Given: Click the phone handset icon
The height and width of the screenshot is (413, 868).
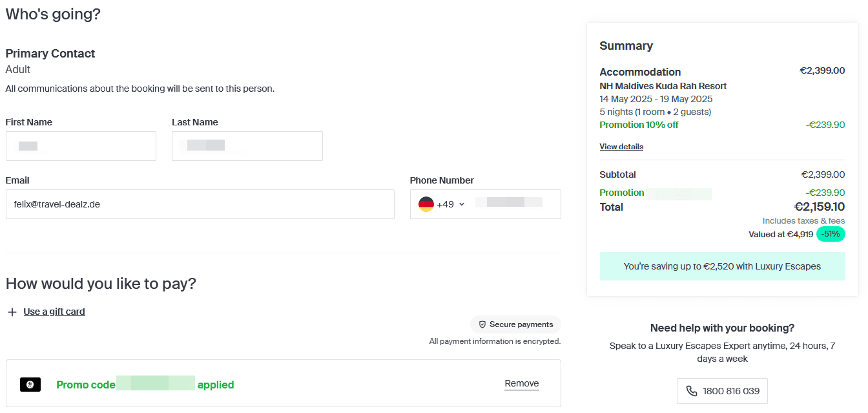Looking at the screenshot, I should (x=692, y=391).
